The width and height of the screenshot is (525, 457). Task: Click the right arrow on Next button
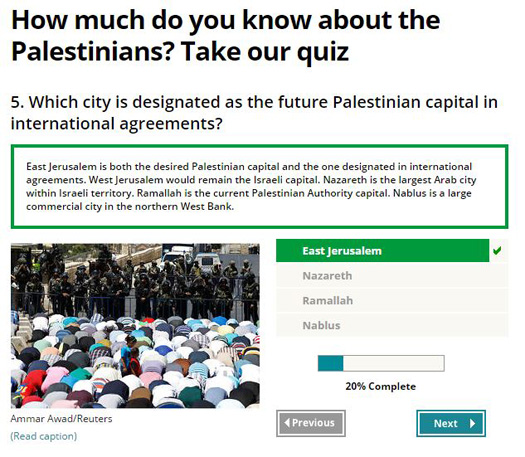coord(472,424)
